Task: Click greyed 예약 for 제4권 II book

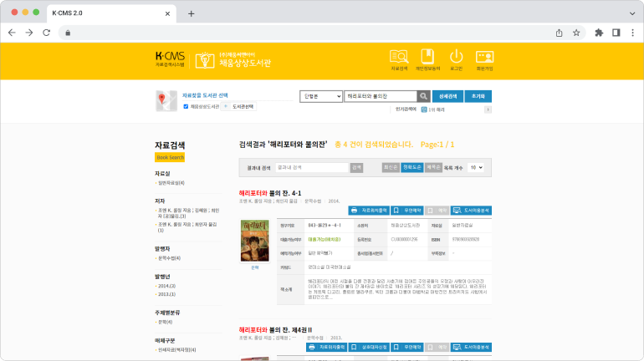Action: (437, 347)
